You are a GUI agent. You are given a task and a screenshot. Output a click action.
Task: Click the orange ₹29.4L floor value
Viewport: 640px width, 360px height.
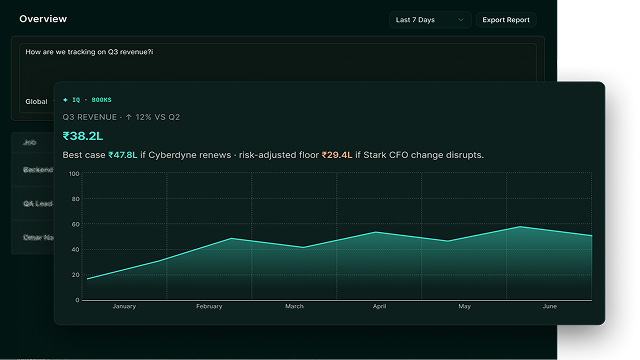[337, 155]
